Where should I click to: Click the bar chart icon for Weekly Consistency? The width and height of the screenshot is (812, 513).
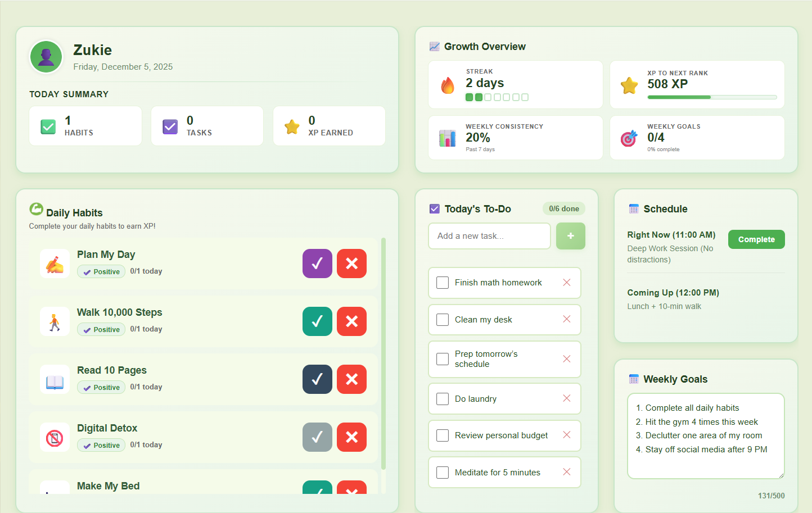click(448, 138)
